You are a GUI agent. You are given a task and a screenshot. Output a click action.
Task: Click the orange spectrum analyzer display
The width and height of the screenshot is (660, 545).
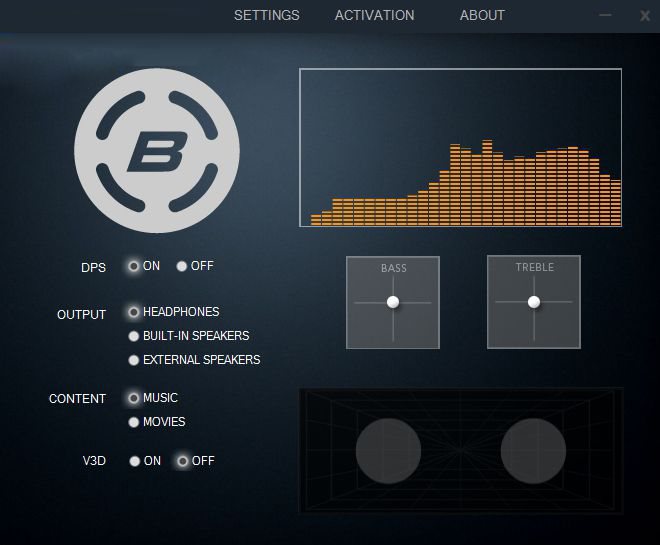[460, 148]
